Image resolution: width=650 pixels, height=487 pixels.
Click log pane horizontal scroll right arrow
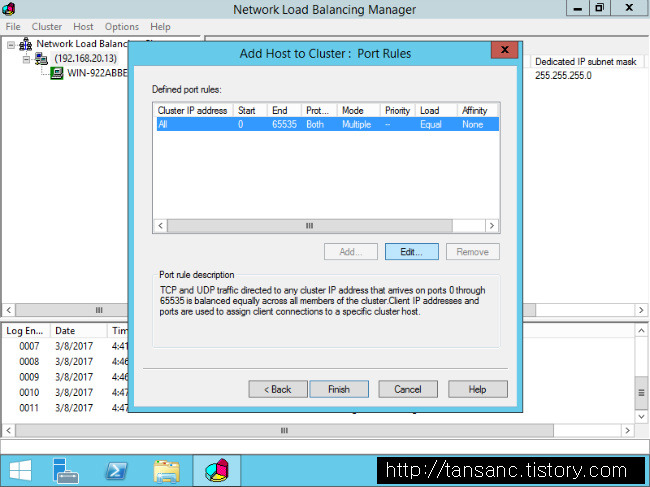click(628, 430)
